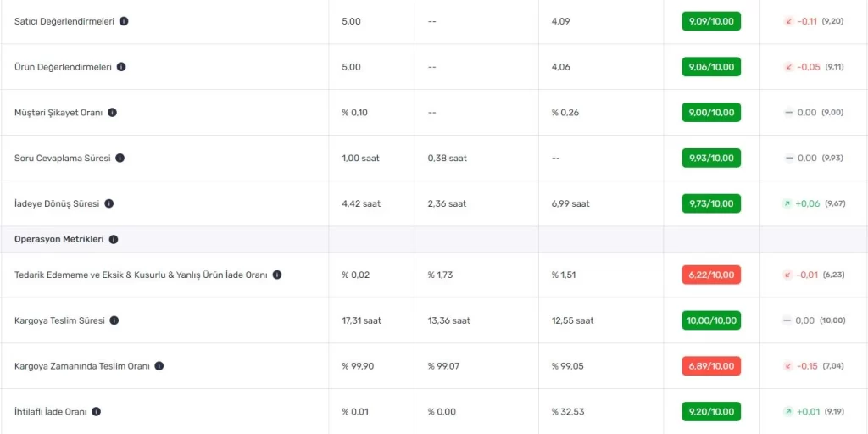Viewport: 868px width, 434px height.
Task: Click the downward trend arrow beside -0,15
Action: click(x=788, y=366)
